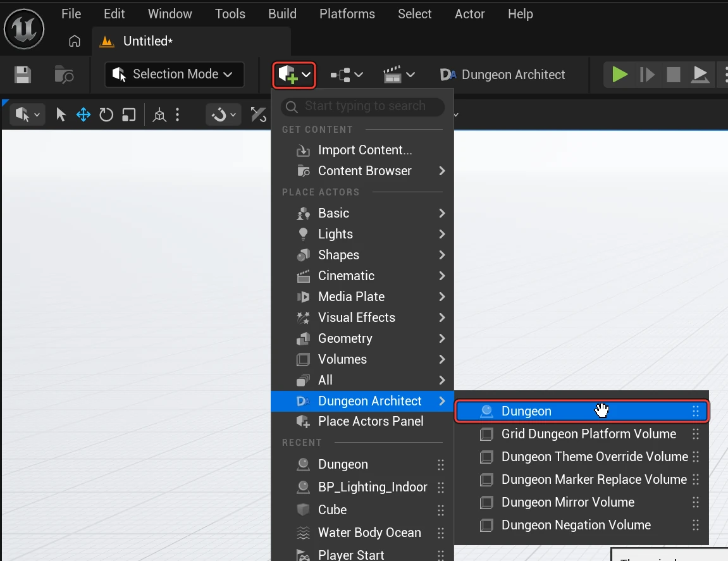
Task: Open the Edit menu
Action: 114,14
